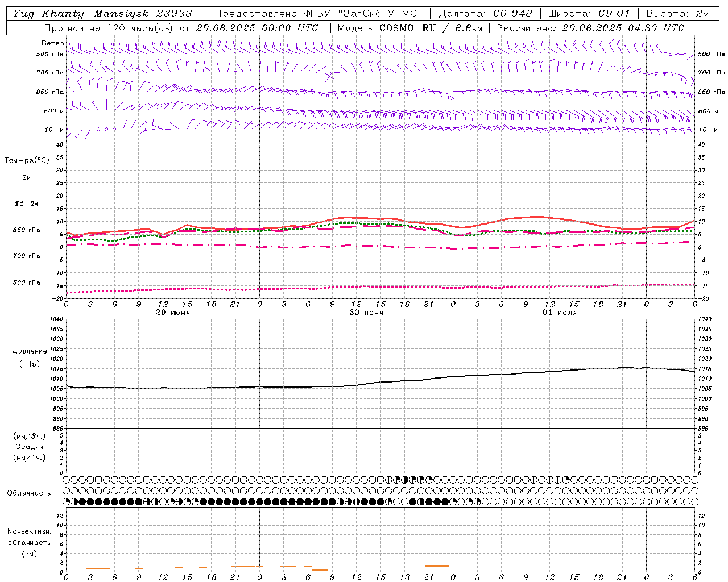Click the Облачность cloud cover label
Screen dimensions: 728x582
[x=29, y=493]
